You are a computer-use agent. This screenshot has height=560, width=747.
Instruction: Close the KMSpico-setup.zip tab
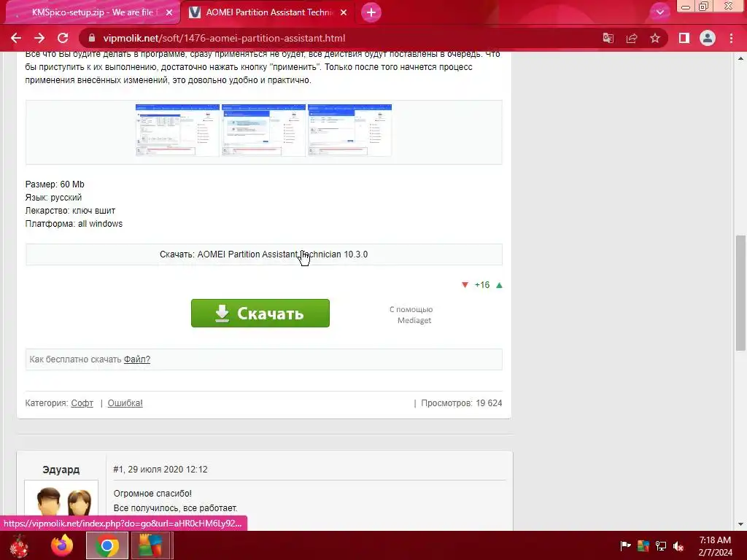pyautogui.click(x=169, y=12)
